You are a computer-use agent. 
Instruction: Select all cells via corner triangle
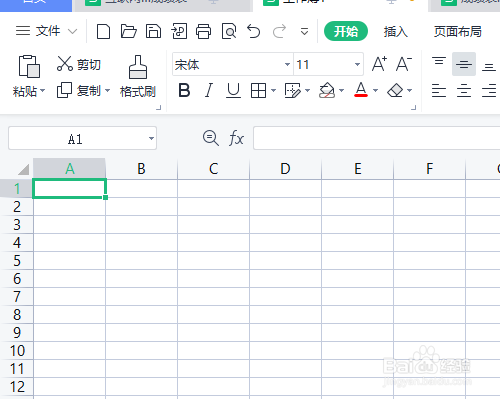pyautogui.click(x=23, y=169)
